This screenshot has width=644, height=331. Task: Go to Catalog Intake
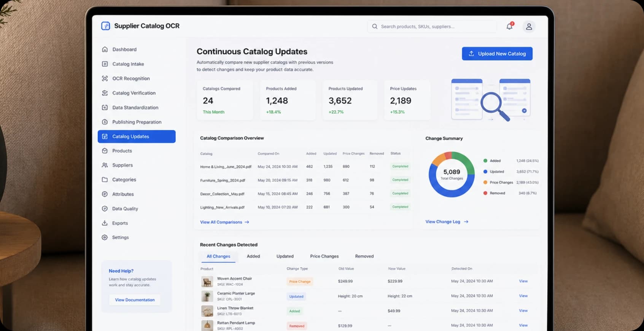(128, 64)
